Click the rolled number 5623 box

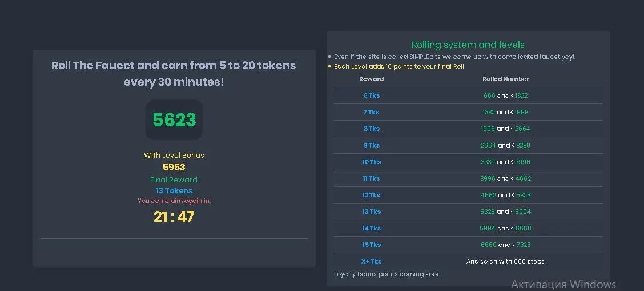[174, 119]
